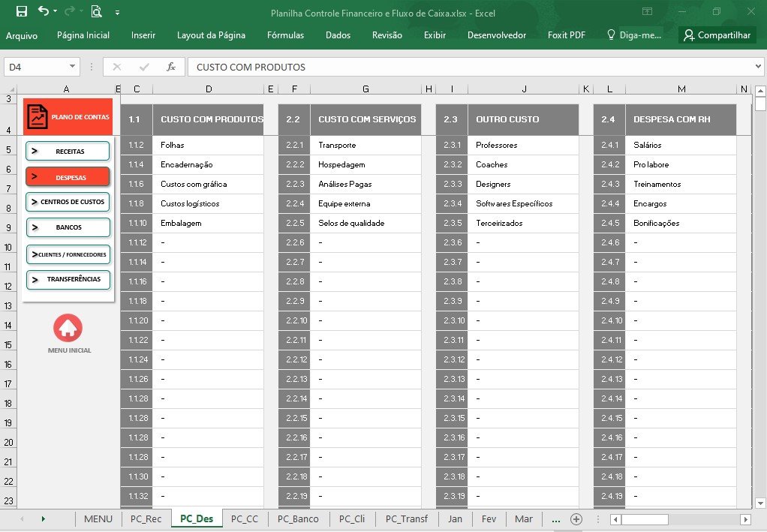The width and height of the screenshot is (767, 532).
Task: Open the Print Preview icon in title bar
Action: point(96,11)
